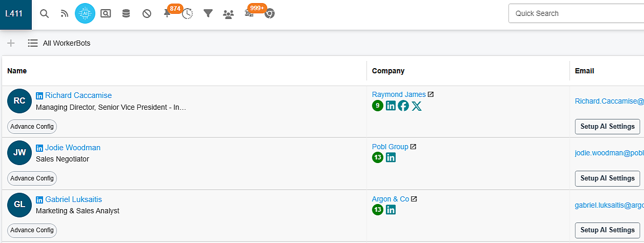Open the people group icon
644x243 pixels.
coord(228,14)
